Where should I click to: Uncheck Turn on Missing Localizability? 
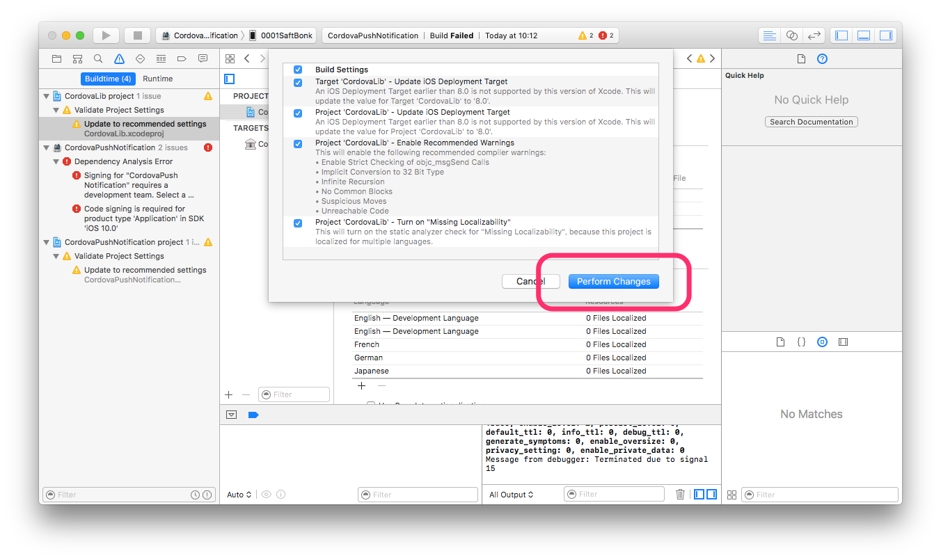click(x=298, y=223)
